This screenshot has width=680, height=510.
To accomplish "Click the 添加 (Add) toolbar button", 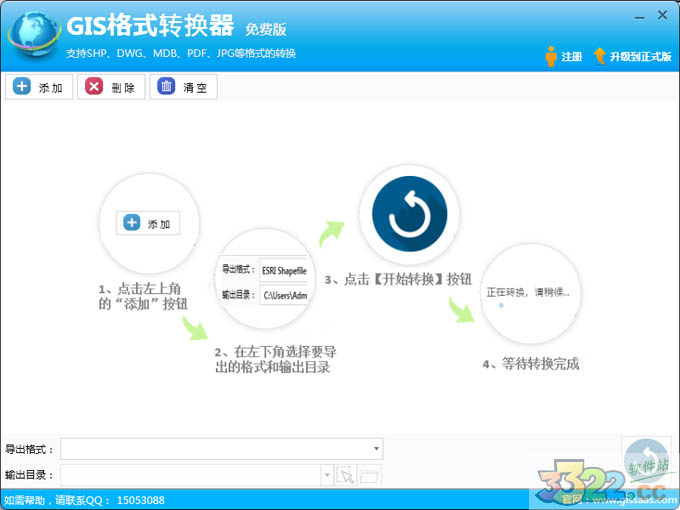I will (x=39, y=87).
